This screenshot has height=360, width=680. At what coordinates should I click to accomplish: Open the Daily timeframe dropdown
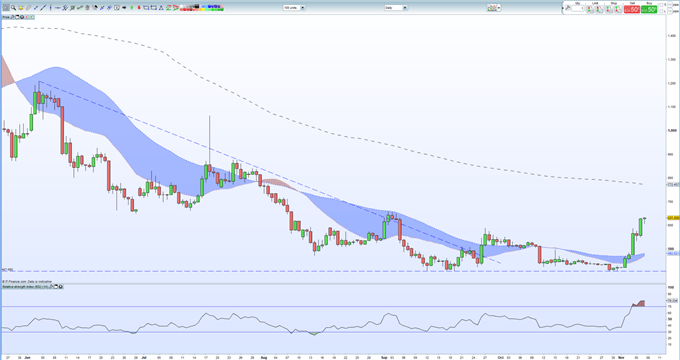[x=396, y=8]
